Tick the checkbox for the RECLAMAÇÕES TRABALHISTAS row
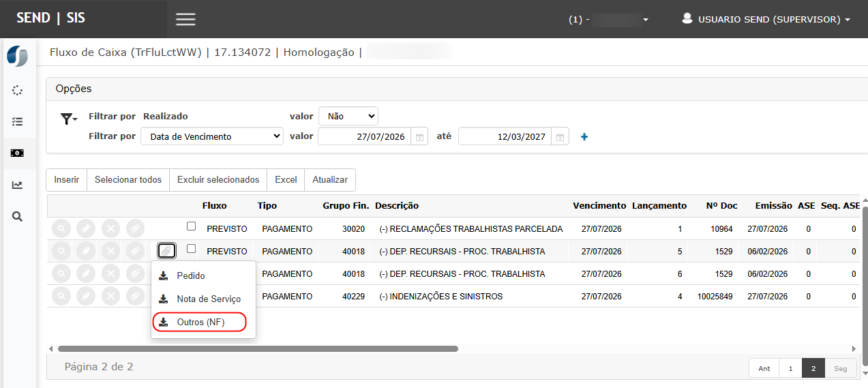868x388 pixels. (191, 226)
